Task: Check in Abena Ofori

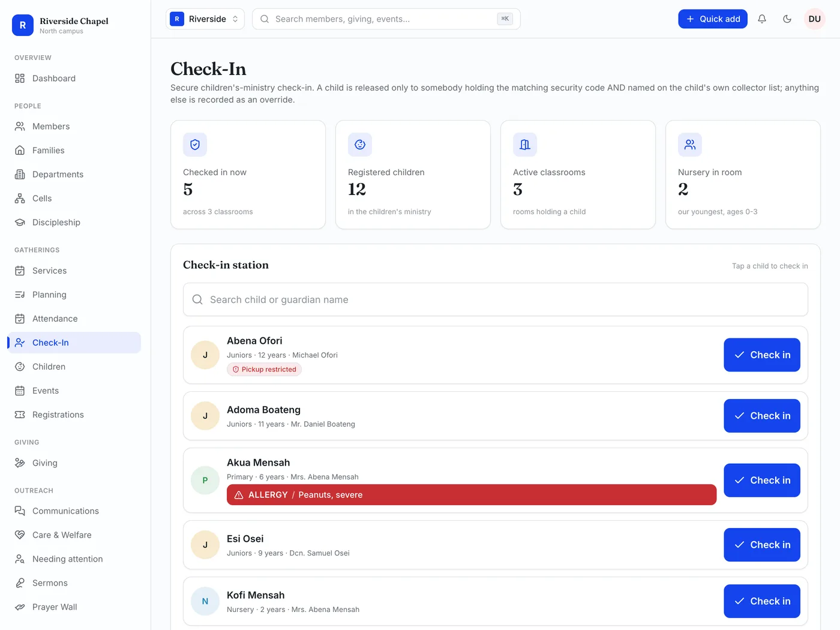Action: click(x=762, y=355)
